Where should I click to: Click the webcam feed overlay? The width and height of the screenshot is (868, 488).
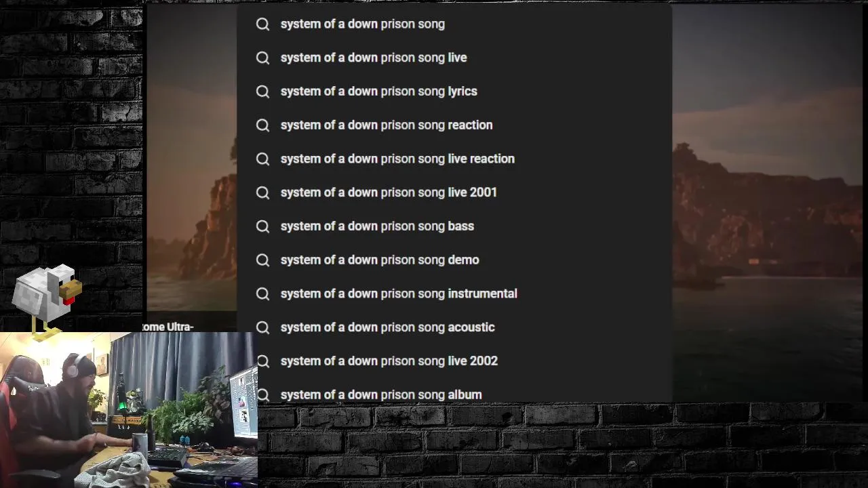129,410
